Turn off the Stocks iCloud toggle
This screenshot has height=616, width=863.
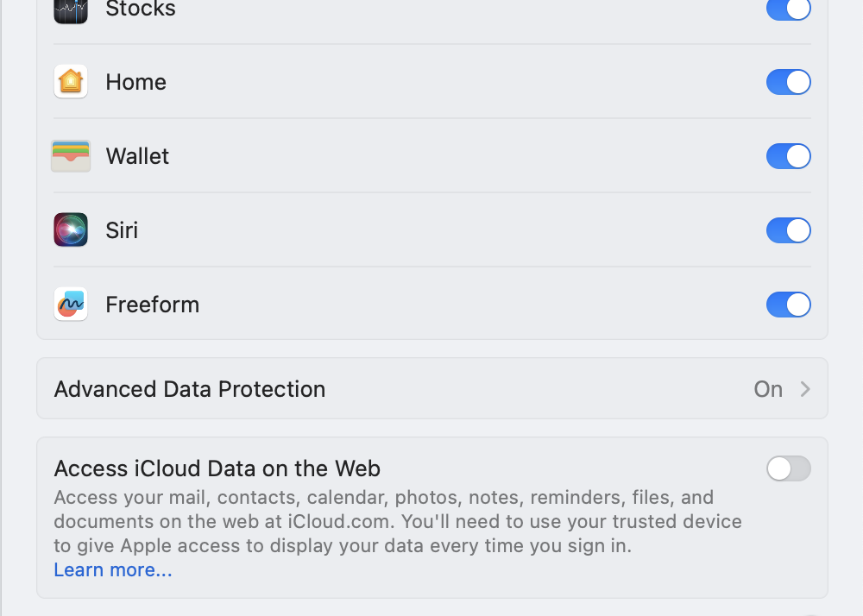point(788,9)
